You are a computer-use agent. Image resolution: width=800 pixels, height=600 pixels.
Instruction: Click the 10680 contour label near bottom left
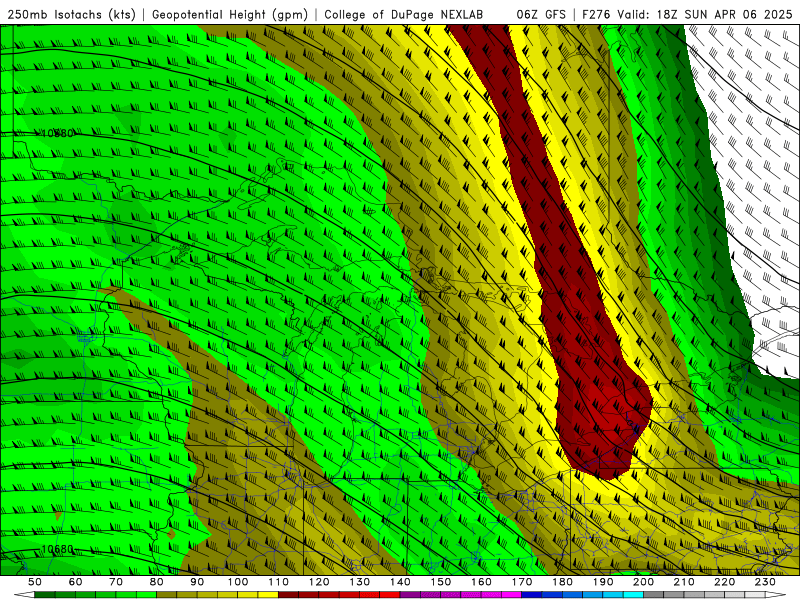coord(57,549)
